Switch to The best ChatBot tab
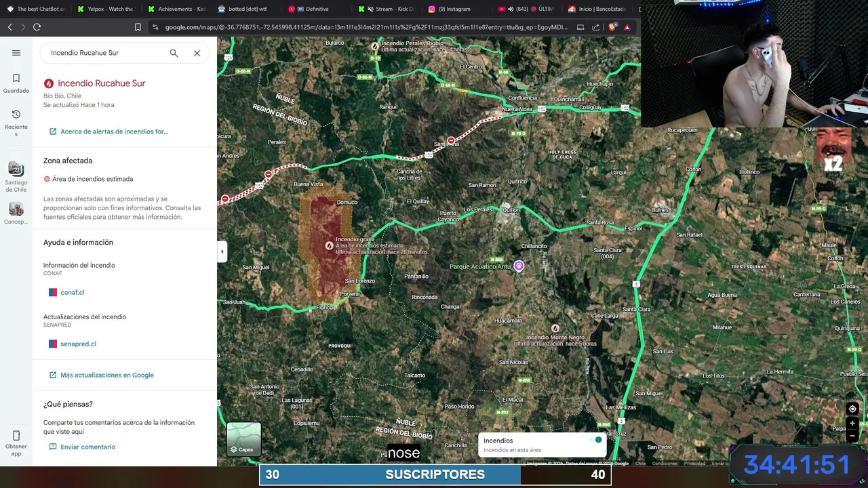 point(35,9)
